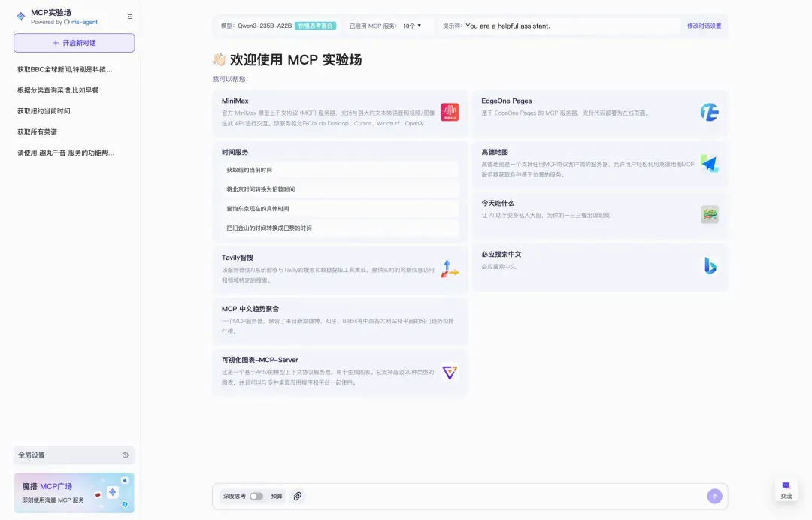Choose example prompt 查询东京现在的具体时间
The height and width of the screenshot is (520, 812).
tap(341, 208)
